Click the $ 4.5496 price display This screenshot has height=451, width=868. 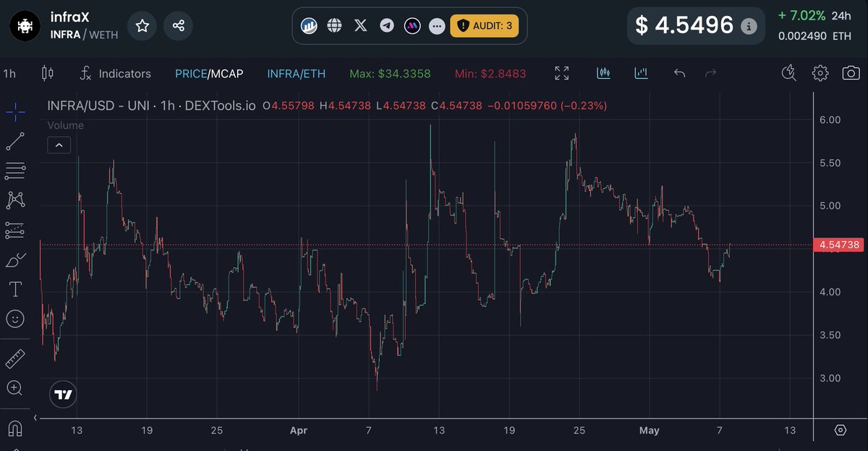684,26
